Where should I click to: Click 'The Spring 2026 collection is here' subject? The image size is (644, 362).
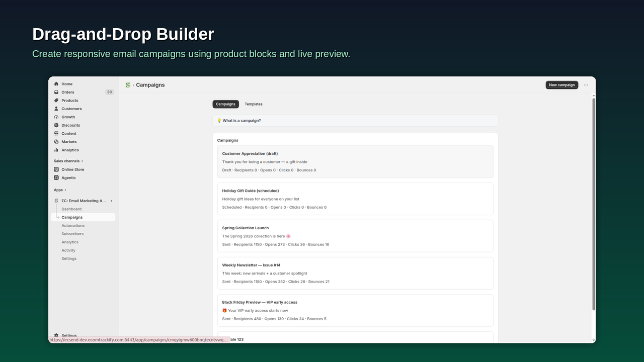[257, 236]
